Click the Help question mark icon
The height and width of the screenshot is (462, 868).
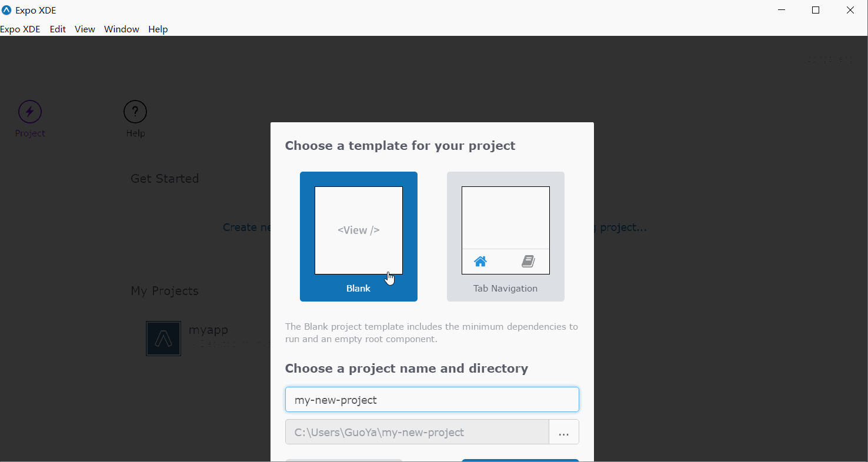coord(135,112)
